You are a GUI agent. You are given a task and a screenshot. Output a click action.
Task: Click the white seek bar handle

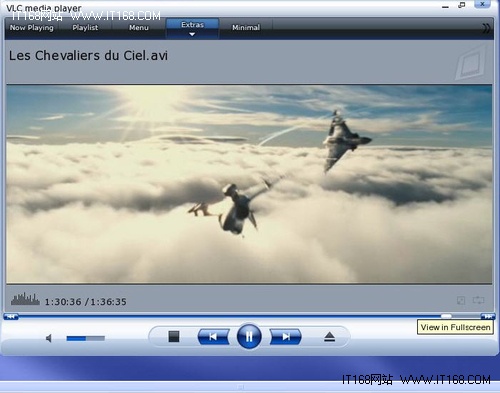[446, 316]
